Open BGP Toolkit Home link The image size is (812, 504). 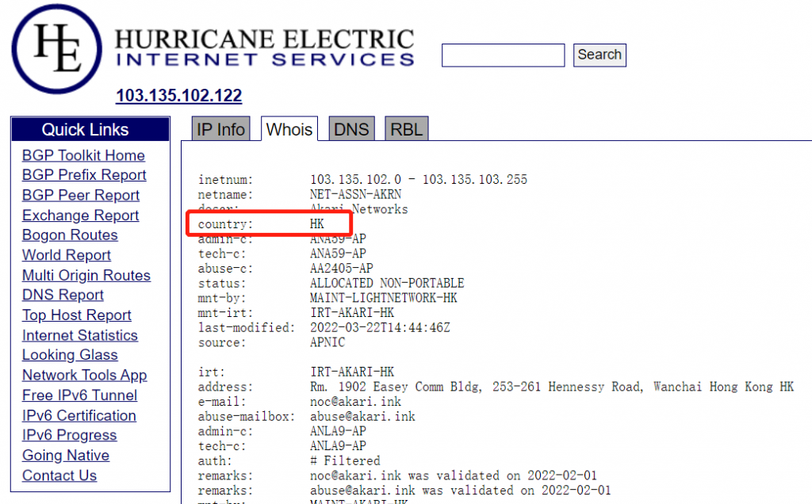pos(83,155)
